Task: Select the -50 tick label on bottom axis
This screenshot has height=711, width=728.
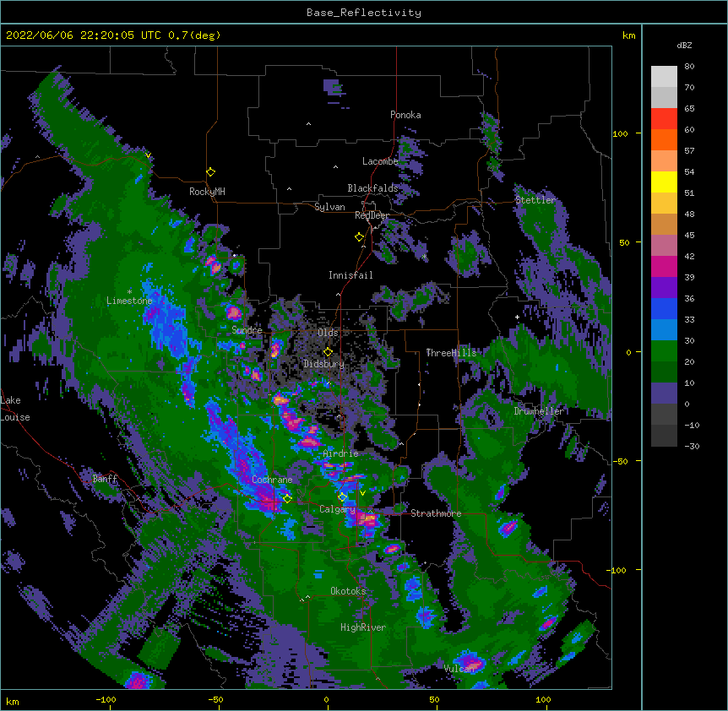Action: click(x=215, y=699)
